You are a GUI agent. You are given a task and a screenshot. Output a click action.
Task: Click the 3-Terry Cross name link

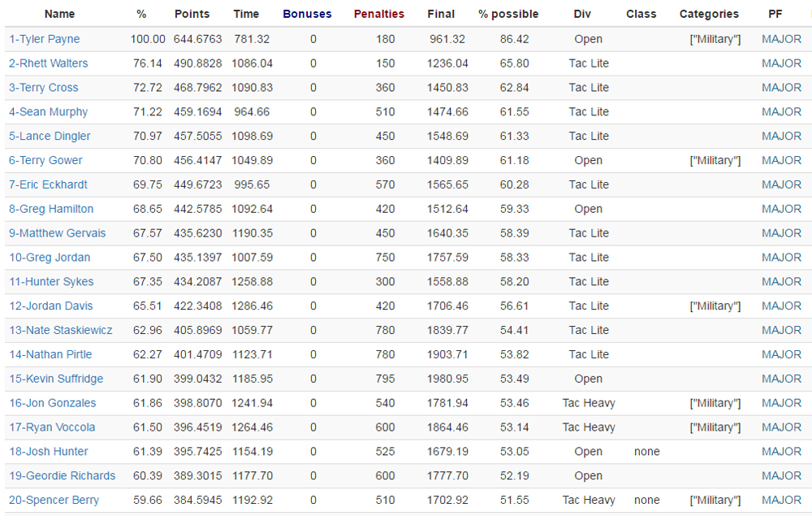pos(44,88)
